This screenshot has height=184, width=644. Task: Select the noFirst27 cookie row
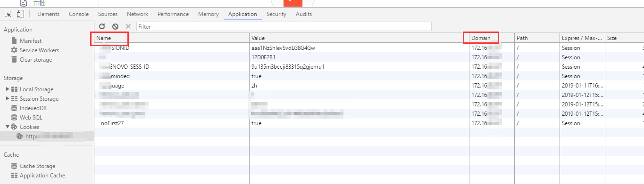[369, 123]
